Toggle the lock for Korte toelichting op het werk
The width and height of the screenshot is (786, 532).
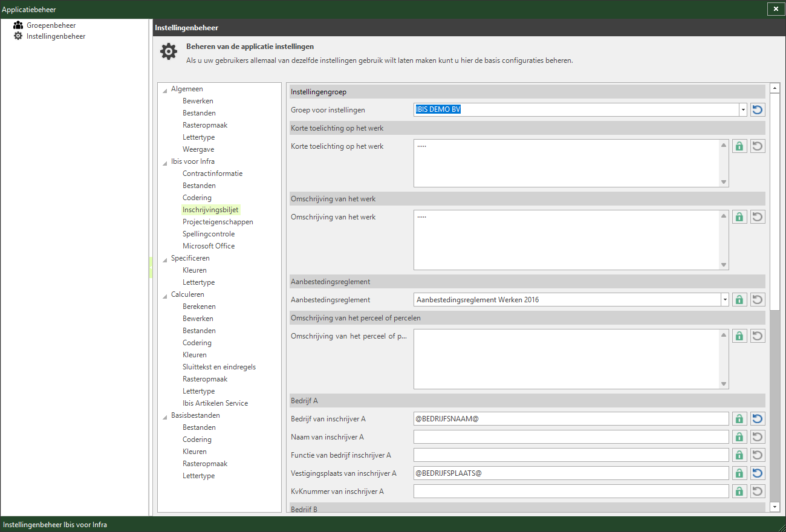click(x=739, y=146)
